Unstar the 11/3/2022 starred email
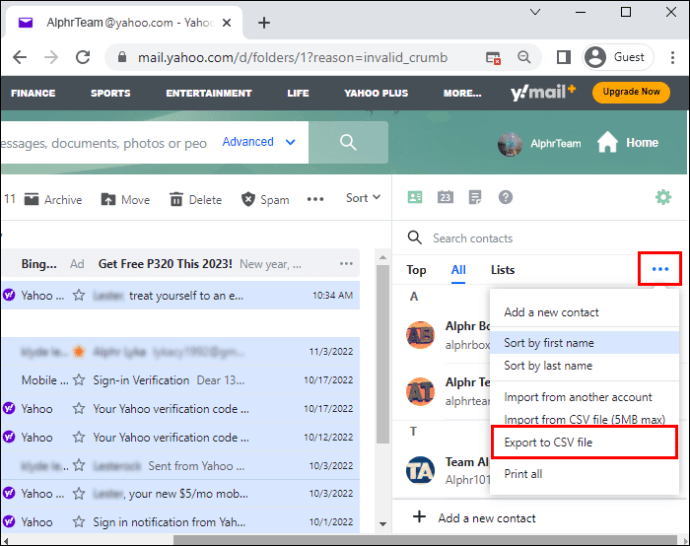690x546 pixels. (x=79, y=352)
